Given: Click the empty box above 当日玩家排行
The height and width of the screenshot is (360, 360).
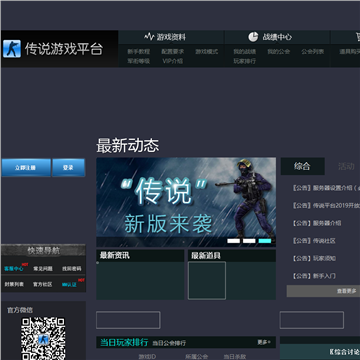Looking at the screenshot, I should coord(128,320).
